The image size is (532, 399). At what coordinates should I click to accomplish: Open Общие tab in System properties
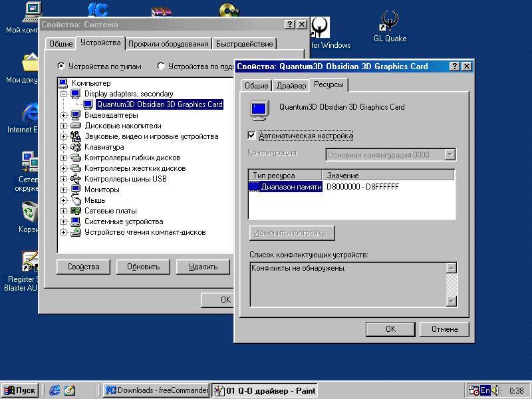[61, 44]
